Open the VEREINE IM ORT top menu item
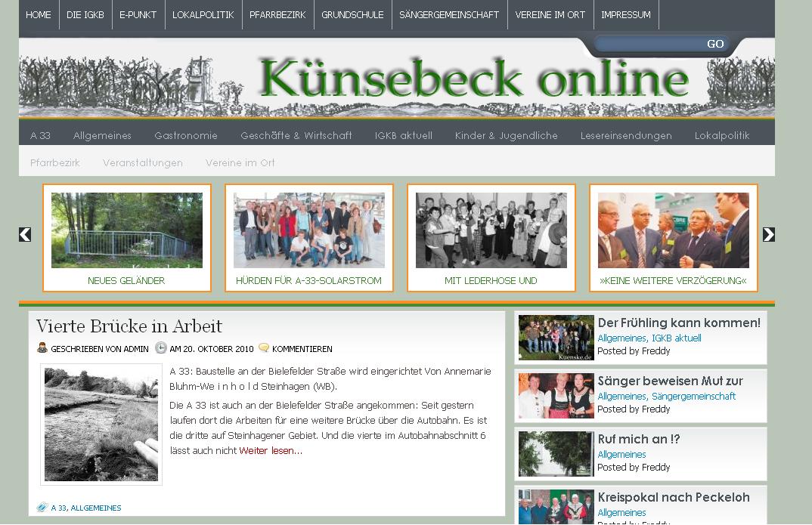Screen dimensions: 812x525 550,15
